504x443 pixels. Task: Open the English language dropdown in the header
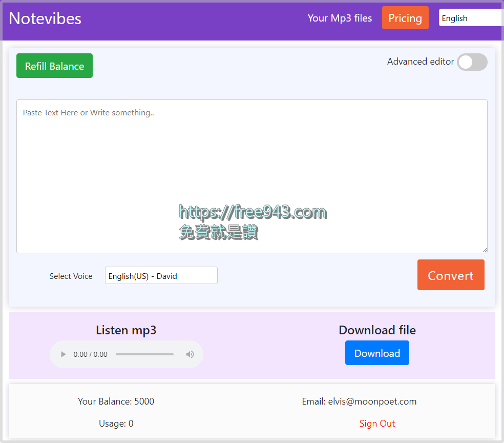(470, 17)
